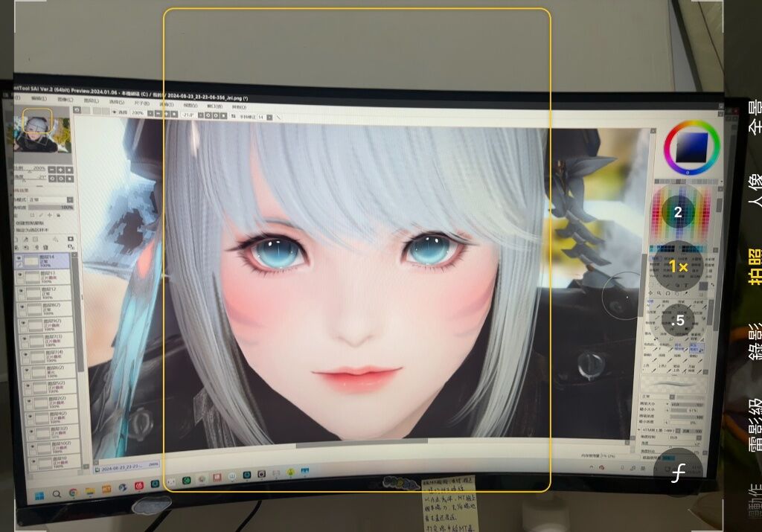Enable the 创建剪贴蒙版 clipping option
This screenshot has height=532, width=762.
(x=30, y=223)
